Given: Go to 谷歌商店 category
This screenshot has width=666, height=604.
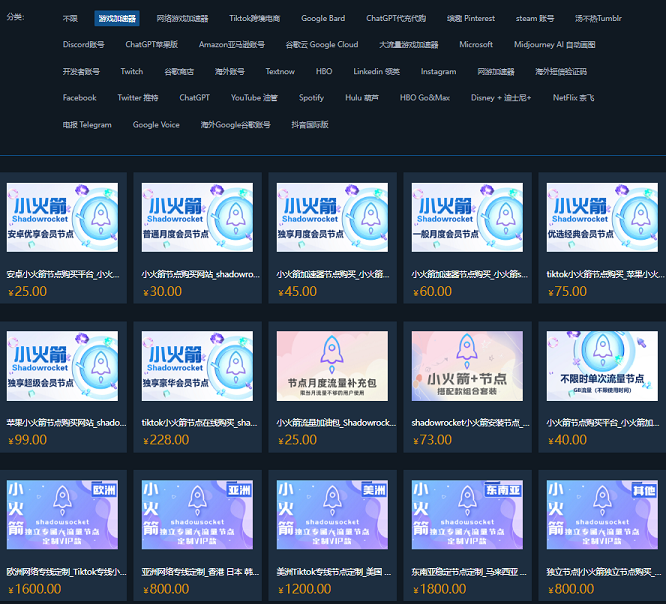Looking at the screenshot, I should click(x=179, y=71).
